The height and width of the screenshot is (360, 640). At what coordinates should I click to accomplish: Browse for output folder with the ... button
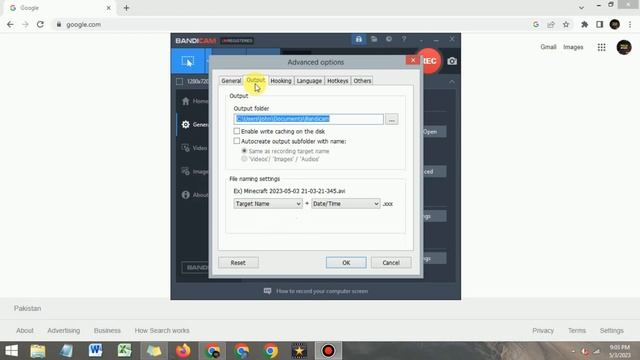[x=391, y=119]
